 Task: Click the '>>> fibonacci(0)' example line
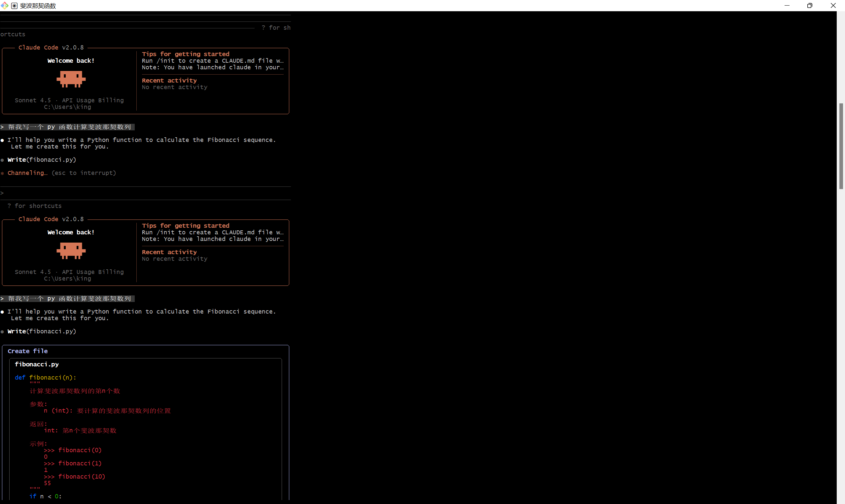tap(73, 450)
